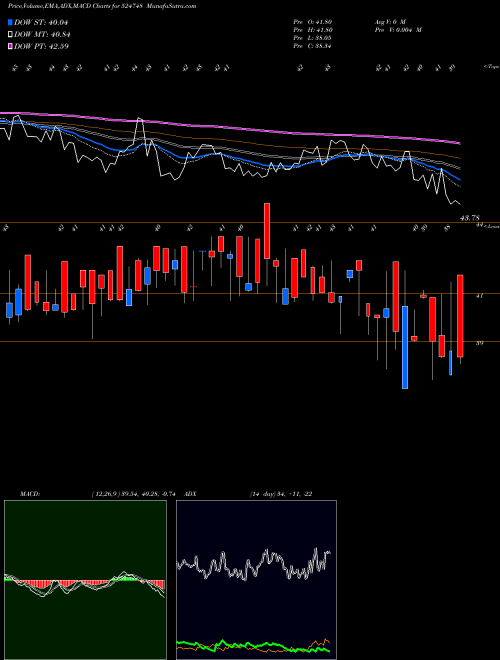The image size is (500, 660).
Task: Click the chart title mentioning MunafaSutra.com
Action: pyautogui.click(x=101, y=6)
